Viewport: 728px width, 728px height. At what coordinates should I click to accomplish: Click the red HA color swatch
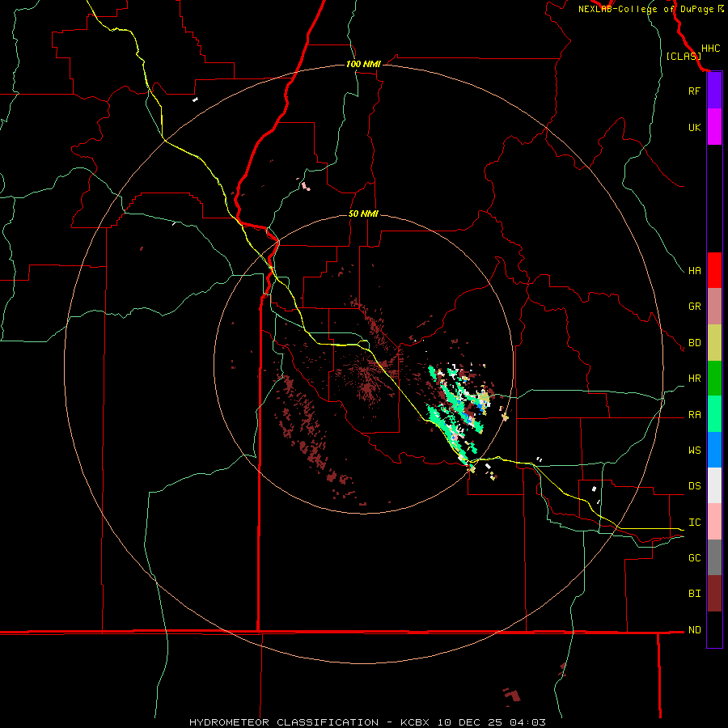pyautogui.click(x=714, y=270)
